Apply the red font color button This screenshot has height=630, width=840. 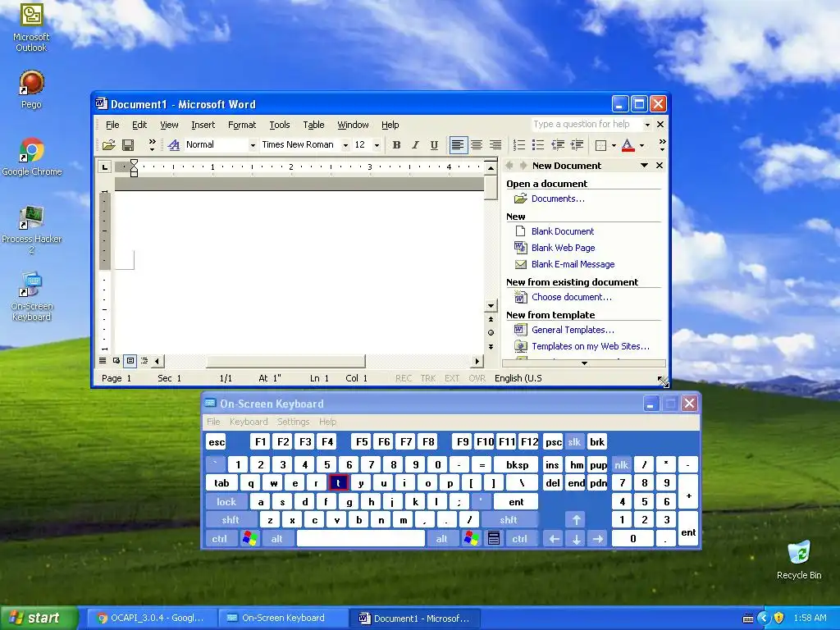coord(628,144)
